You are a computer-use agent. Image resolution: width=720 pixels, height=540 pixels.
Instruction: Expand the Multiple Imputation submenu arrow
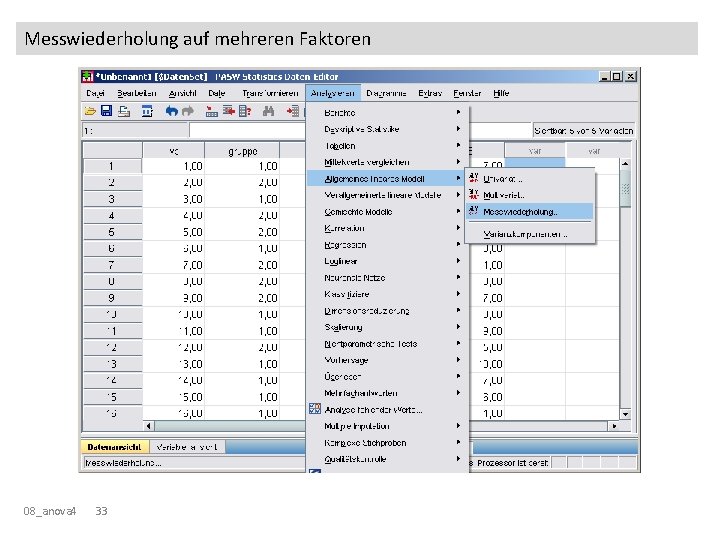pyautogui.click(x=458, y=426)
